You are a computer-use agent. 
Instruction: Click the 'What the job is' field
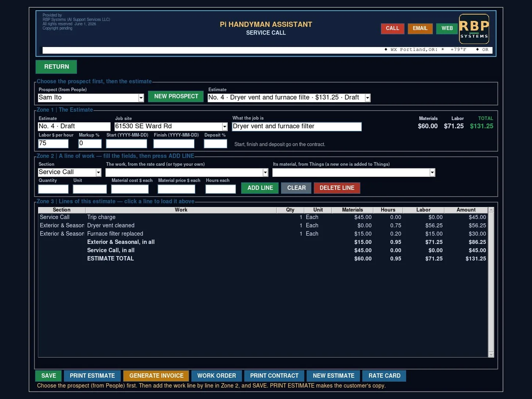(x=297, y=126)
